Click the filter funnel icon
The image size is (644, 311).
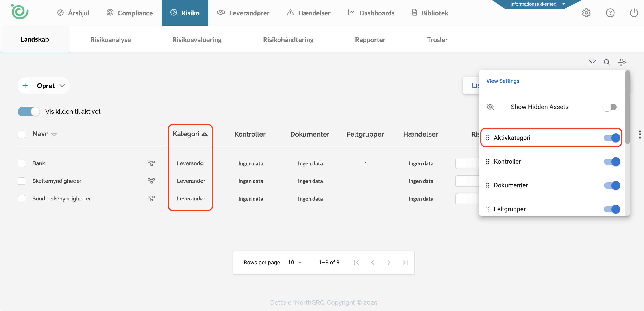coord(592,62)
